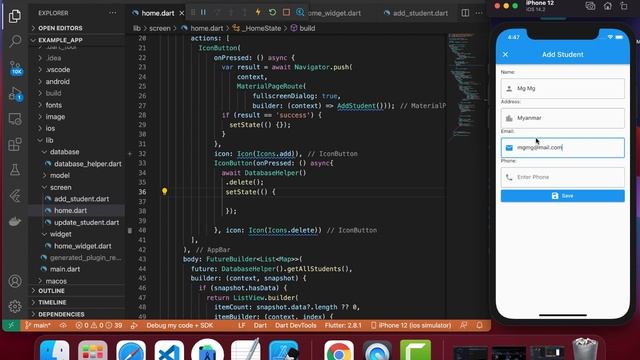
Task: Split the editor right
Action: coord(465,13)
